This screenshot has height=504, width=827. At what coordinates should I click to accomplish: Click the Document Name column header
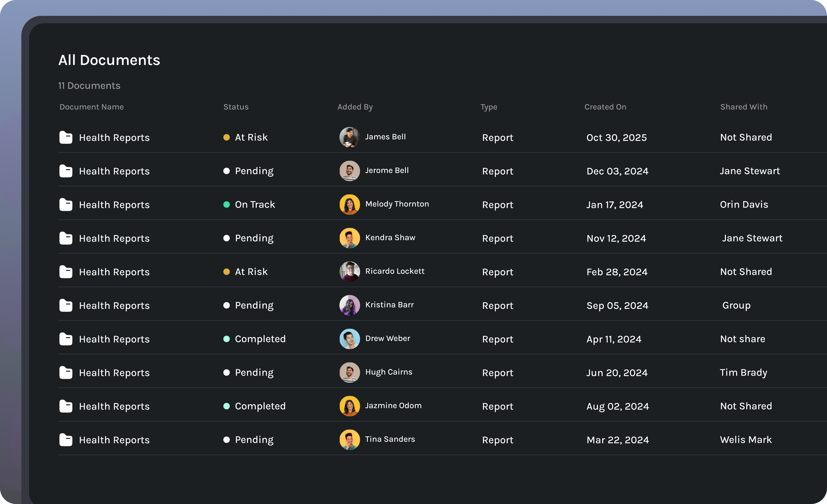click(91, 107)
